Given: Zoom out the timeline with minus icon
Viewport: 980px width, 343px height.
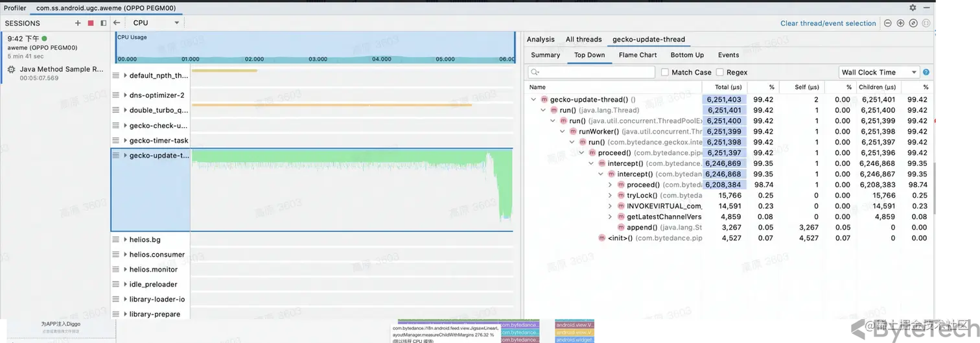Looking at the screenshot, I should pyautogui.click(x=888, y=23).
